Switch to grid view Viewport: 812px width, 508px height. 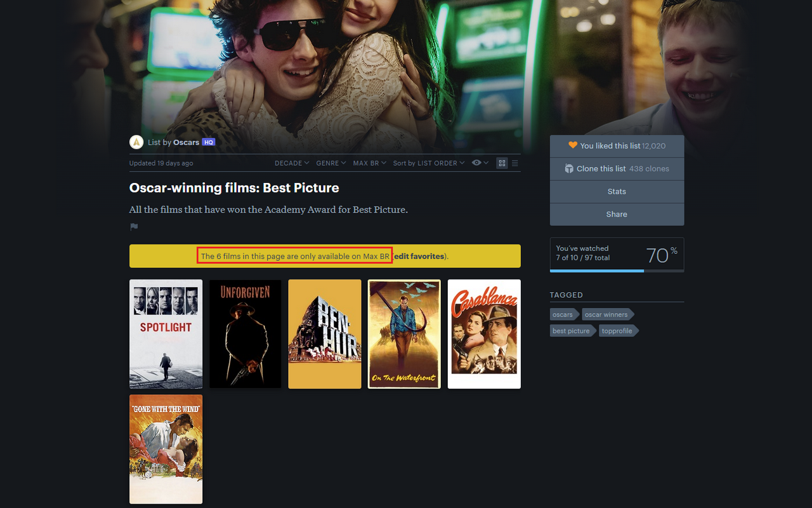(502, 163)
